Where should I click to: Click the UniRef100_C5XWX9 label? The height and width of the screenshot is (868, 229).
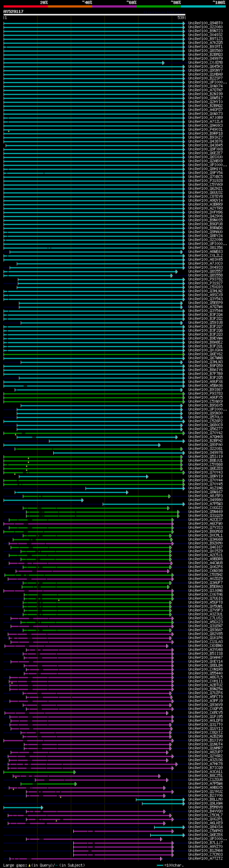[205, 401]
